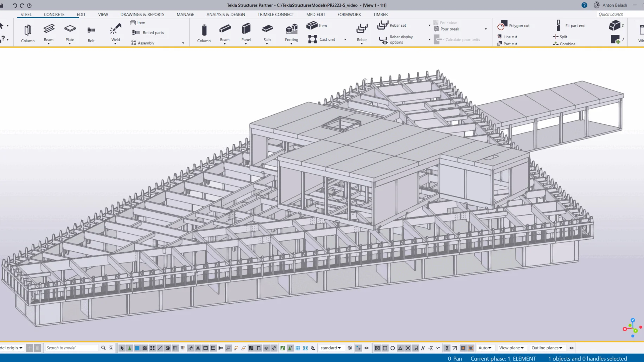This screenshot has height=362, width=644.
Task: Open the standard selection filter dropdown
Action: [331, 348]
